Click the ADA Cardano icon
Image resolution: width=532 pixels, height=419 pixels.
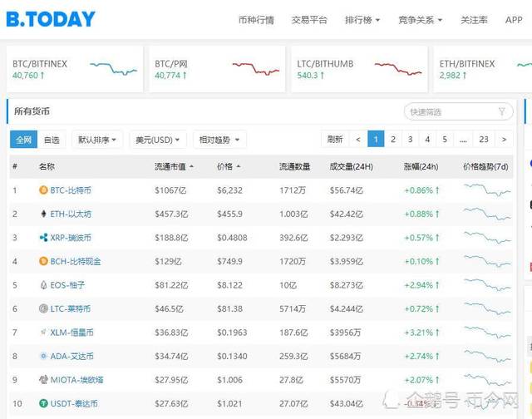tap(43, 356)
